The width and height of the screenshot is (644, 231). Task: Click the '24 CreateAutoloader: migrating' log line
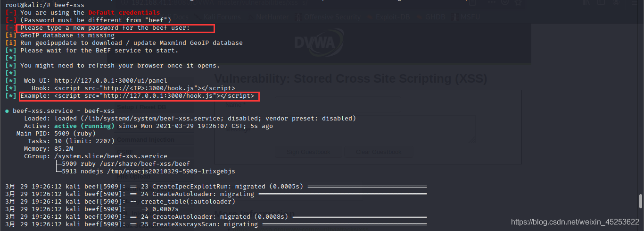216,194
